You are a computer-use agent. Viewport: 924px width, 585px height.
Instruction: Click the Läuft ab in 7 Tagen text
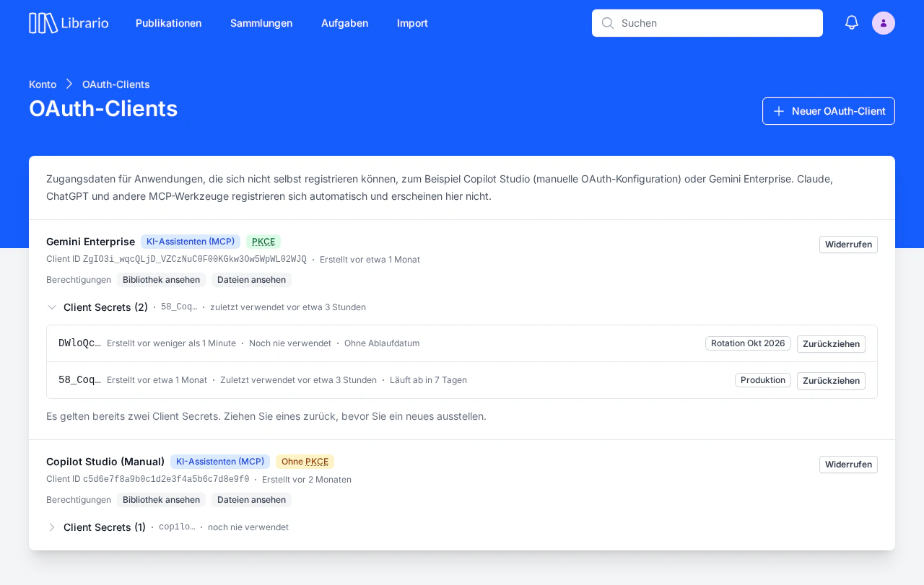click(428, 380)
